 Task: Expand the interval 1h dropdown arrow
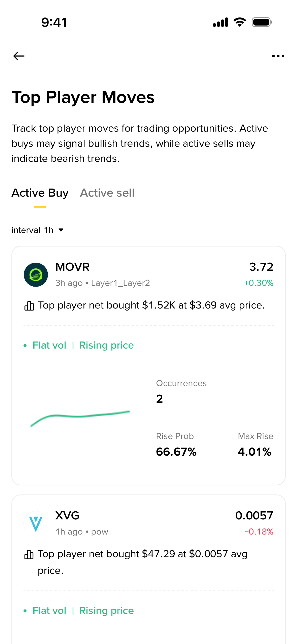pos(61,230)
